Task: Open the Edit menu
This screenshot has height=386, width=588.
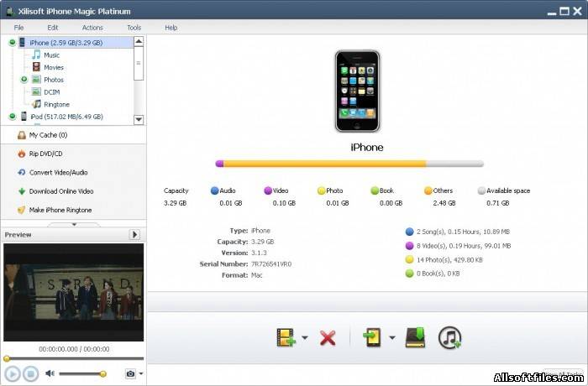Action: click(x=52, y=28)
